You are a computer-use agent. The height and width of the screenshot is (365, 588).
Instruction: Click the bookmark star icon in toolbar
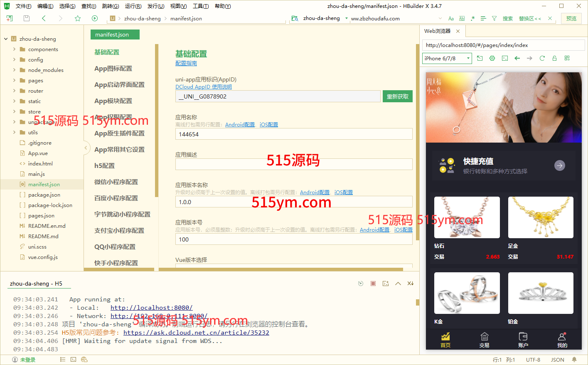click(78, 18)
